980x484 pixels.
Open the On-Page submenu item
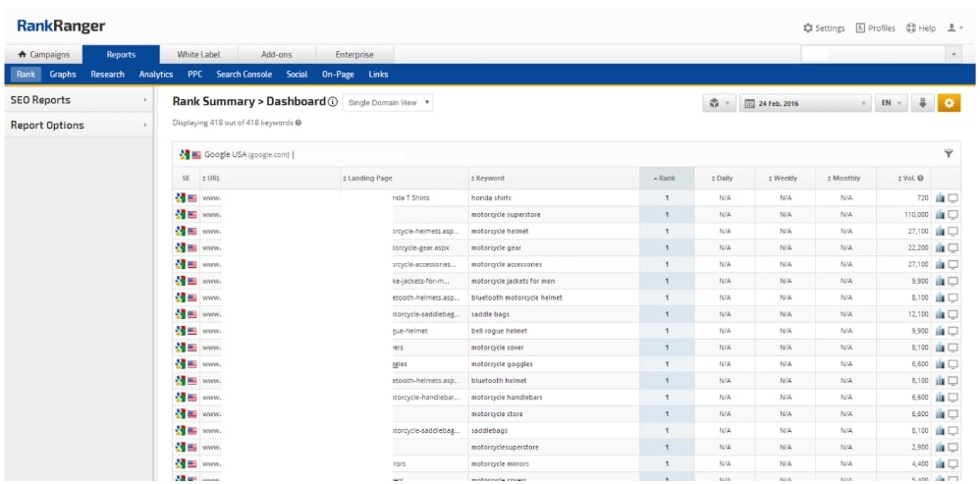pos(338,75)
